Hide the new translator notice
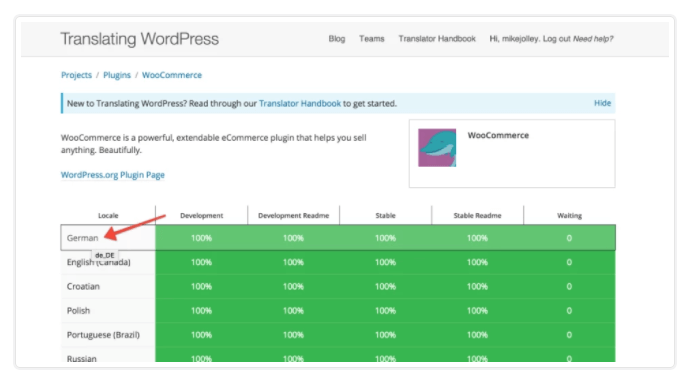The height and width of the screenshot is (383, 693). [602, 103]
